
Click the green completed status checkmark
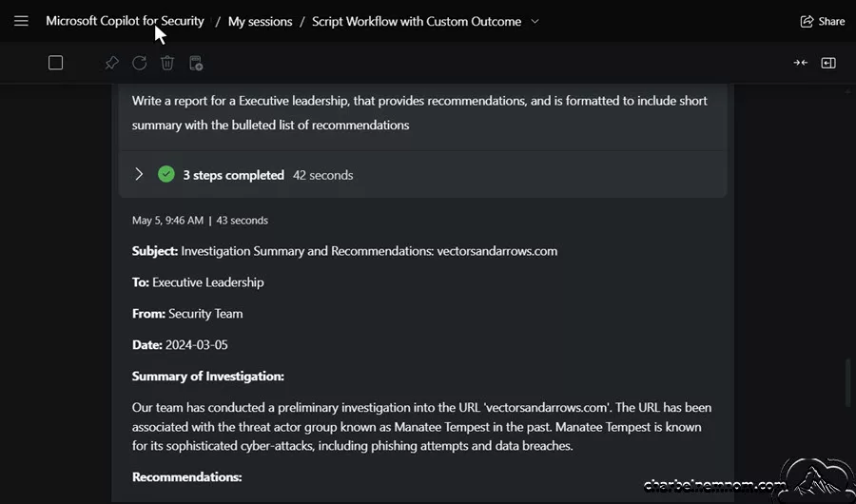pyautogui.click(x=165, y=174)
